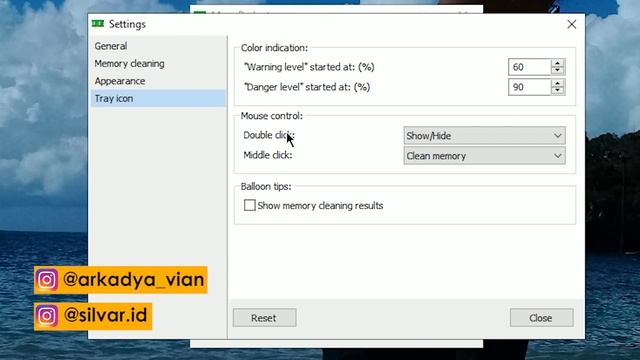Image resolution: width=640 pixels, height=360 pixels.
Task: Click the green Settings title bar icon
Action: click(98, 24)
